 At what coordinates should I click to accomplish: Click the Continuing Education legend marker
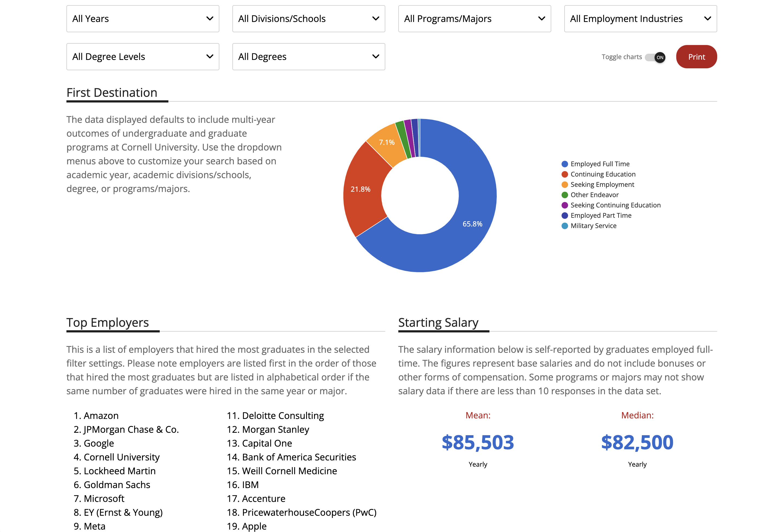565,174
